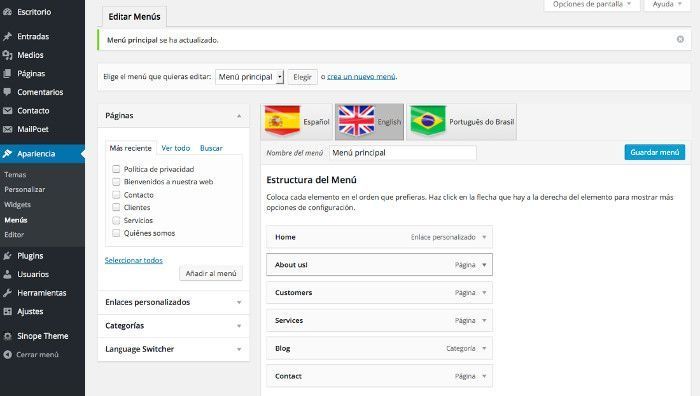Image resolution: width=700 pixels, height=396 pixels.
Task: Check the Clientes page checkbox
Action: (x=116, y=207)
